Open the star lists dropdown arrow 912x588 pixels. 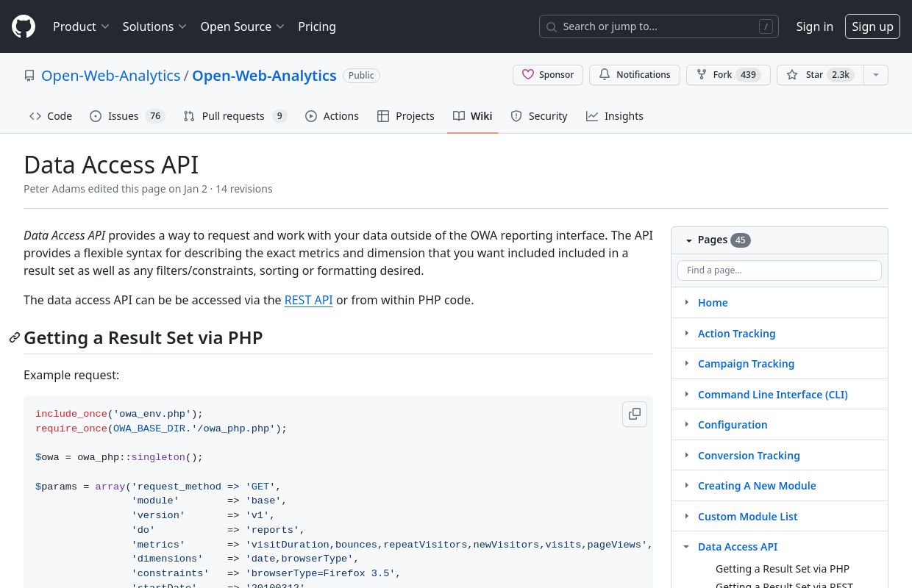tap(875, 75)
